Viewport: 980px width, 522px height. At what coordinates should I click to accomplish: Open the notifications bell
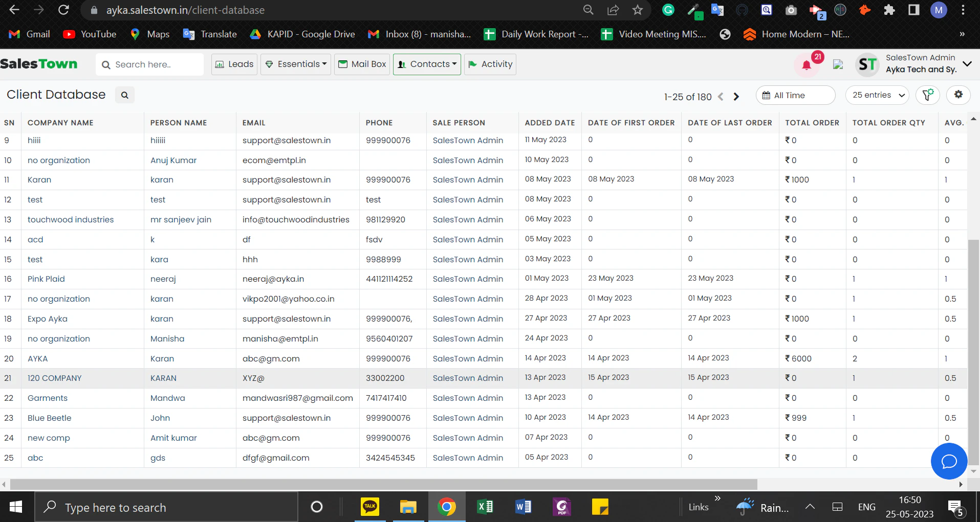(807, 65)
